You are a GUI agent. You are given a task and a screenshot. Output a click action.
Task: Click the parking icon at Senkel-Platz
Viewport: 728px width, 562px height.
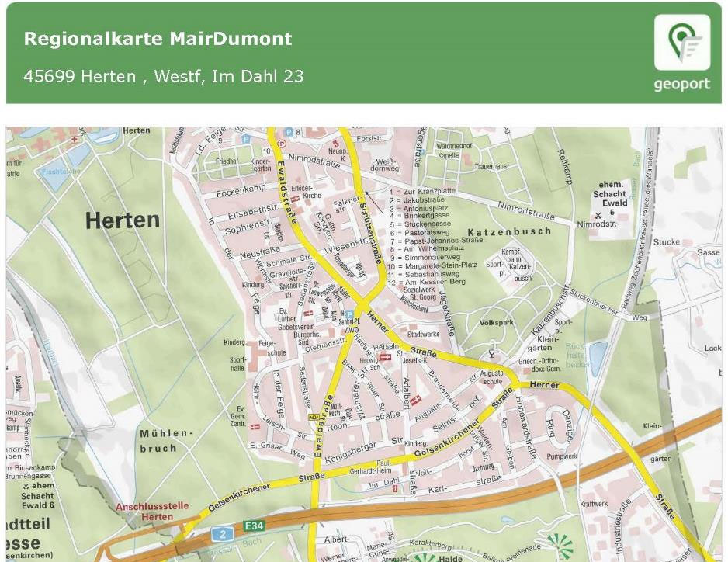[x=349, y=314]
